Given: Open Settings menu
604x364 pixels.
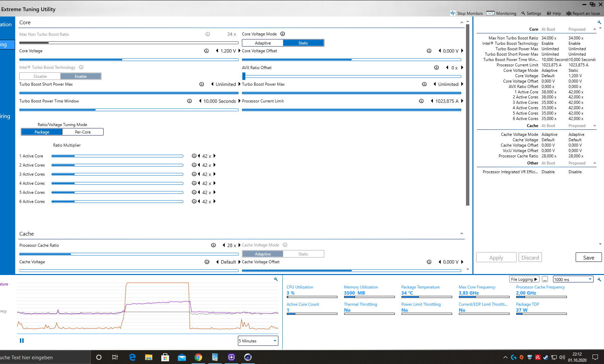Looking at the screenshot, I should coord(531,13).
